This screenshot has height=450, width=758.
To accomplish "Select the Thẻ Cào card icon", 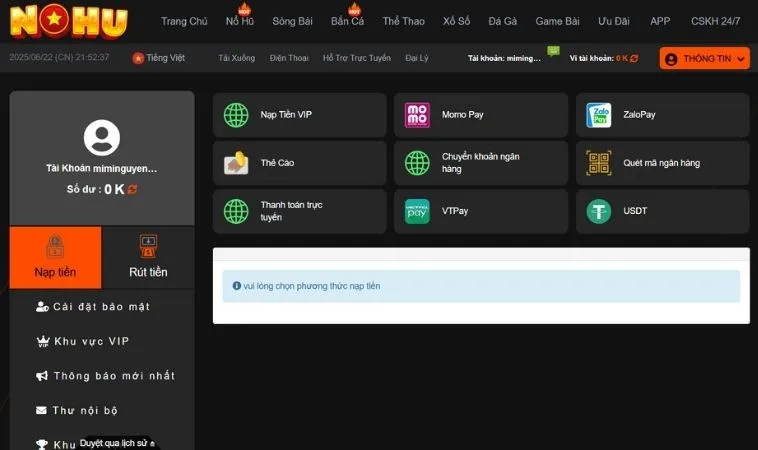I will pos(236,163).
